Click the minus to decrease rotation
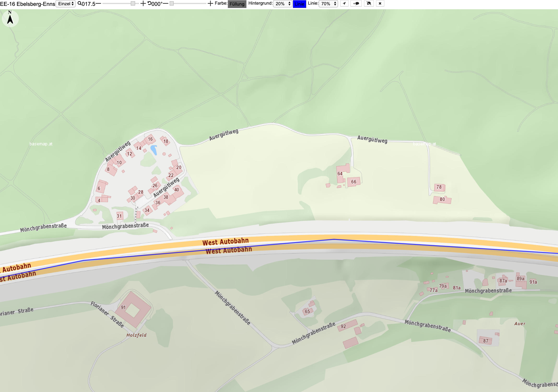 pyautogui.click(x=166, y=4)
